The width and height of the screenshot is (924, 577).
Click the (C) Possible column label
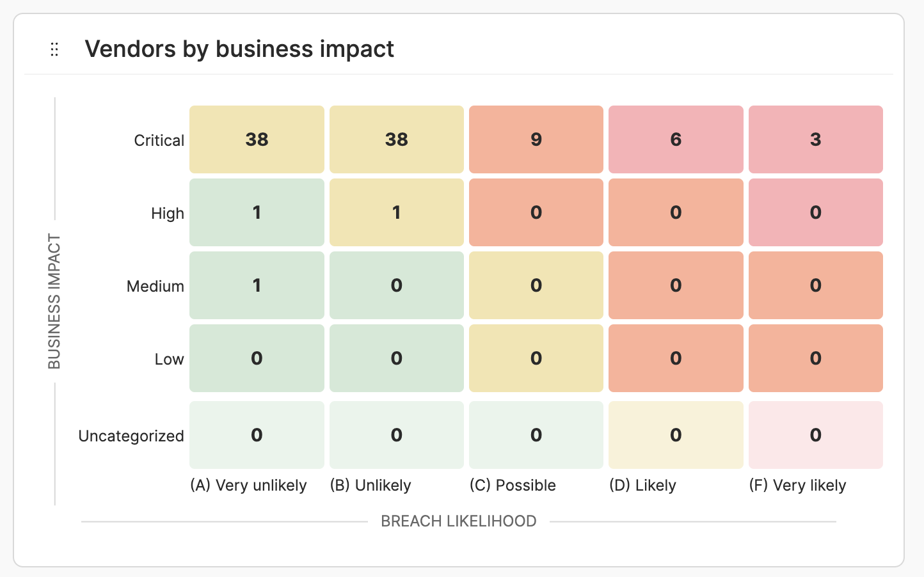[513, 485]
